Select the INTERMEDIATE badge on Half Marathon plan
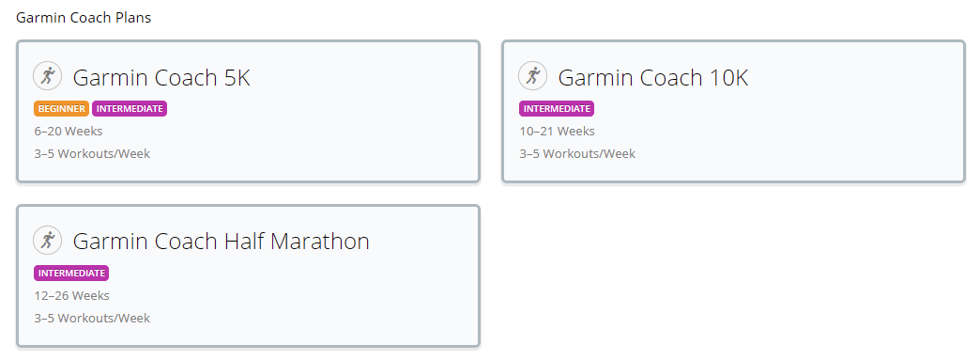The width and height of the screenshot is (980, 360). pos(71,273)
